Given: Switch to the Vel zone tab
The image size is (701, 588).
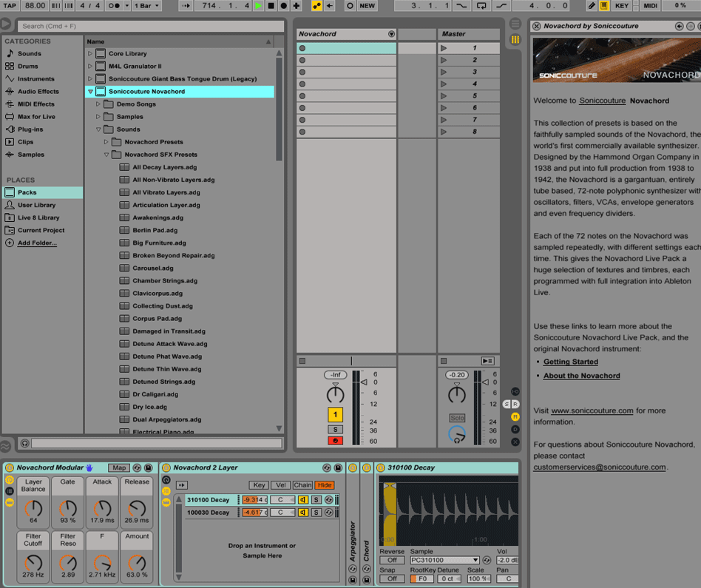Looking at the screenshot, I should [x=281, y=485].
